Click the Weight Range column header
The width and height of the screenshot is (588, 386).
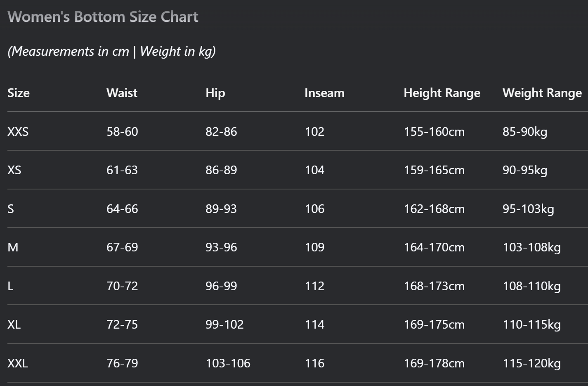[x=542, y=93]
